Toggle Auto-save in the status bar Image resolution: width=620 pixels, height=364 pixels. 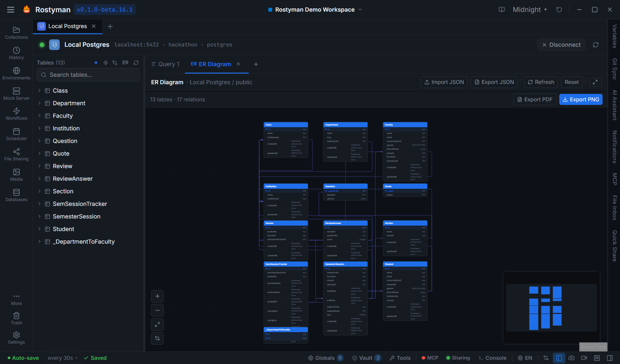click(23, 358)
